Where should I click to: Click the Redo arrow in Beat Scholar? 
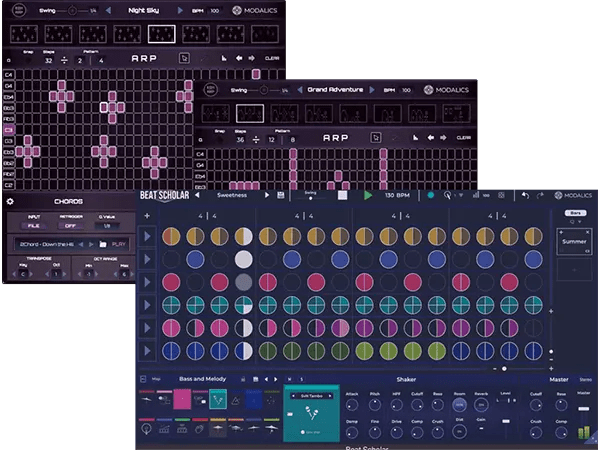(x=540, y=196)
